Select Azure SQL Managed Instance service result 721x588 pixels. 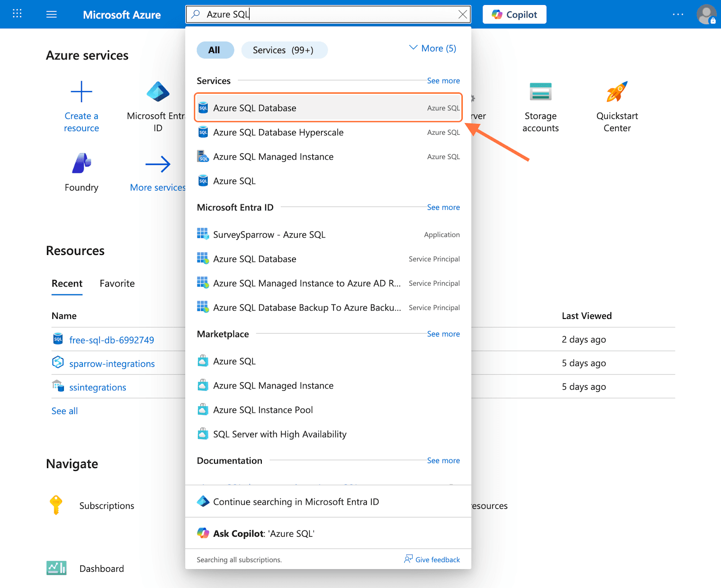coord(273,157)
